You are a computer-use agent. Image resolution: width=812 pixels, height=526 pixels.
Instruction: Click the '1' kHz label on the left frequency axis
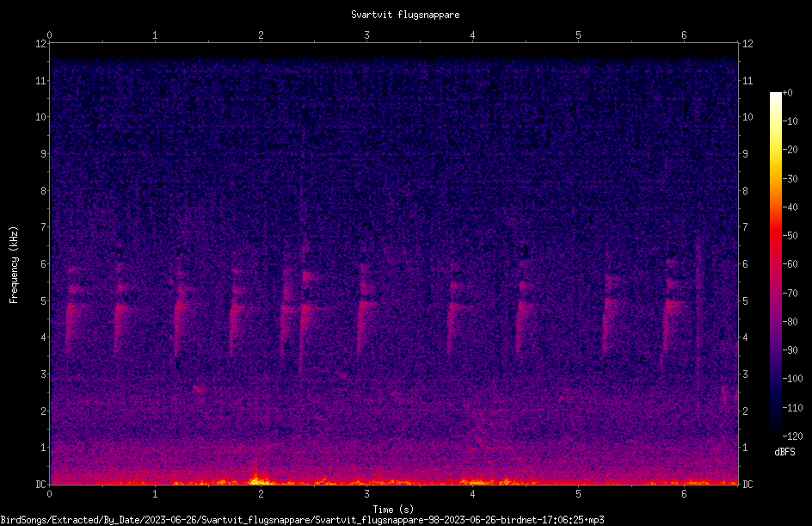(x=44, y=448)
